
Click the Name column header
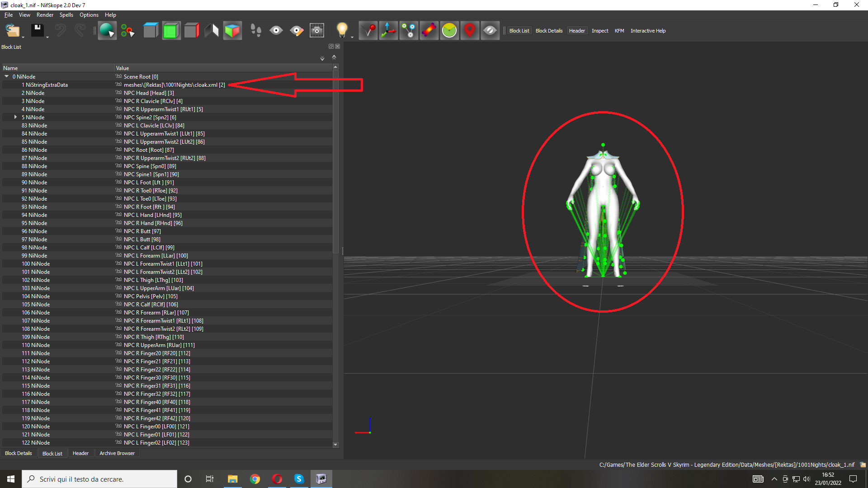58,68
